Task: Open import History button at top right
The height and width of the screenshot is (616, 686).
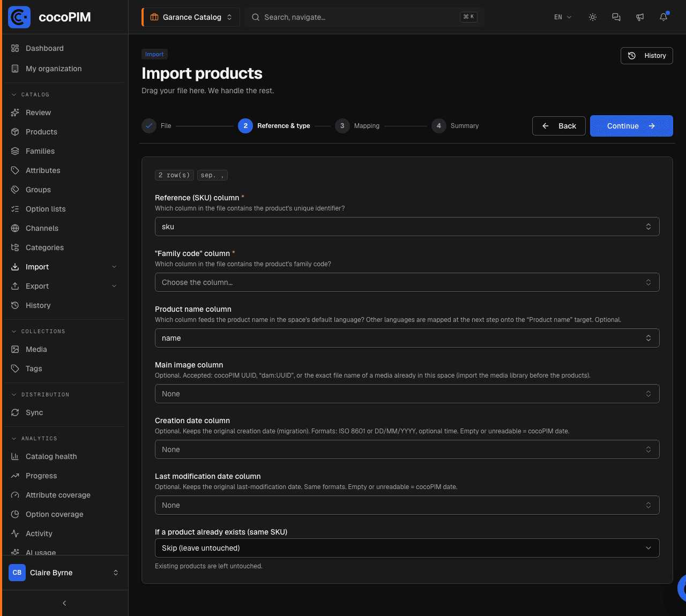Action: (x=647, y=56)
